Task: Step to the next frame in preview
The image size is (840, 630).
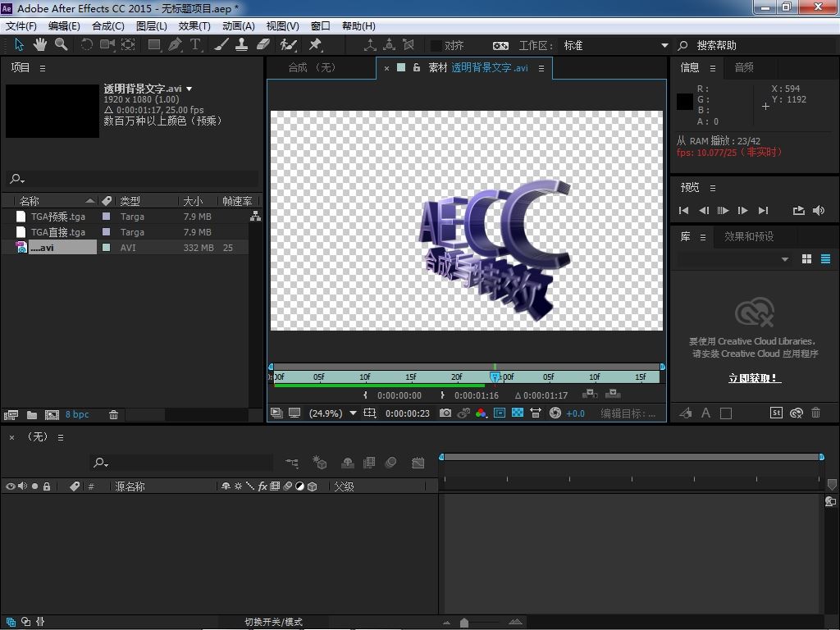Action: coord(742,211)
